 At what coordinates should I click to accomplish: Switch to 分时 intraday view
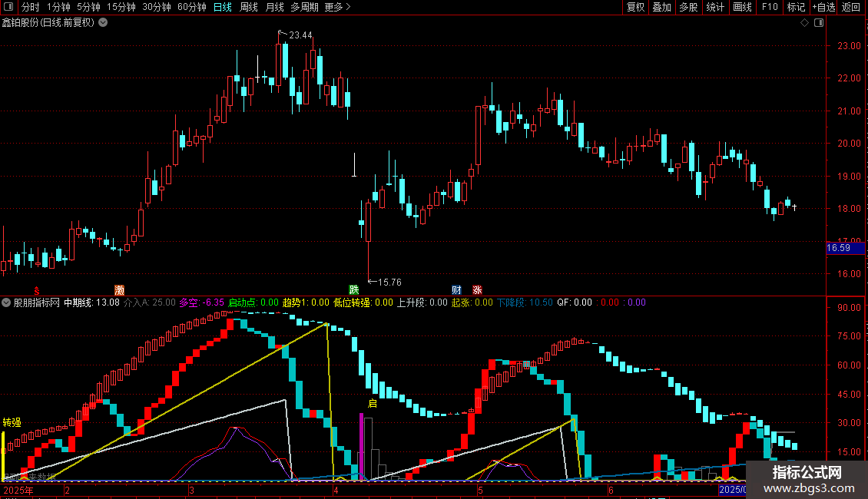[31, 7]
